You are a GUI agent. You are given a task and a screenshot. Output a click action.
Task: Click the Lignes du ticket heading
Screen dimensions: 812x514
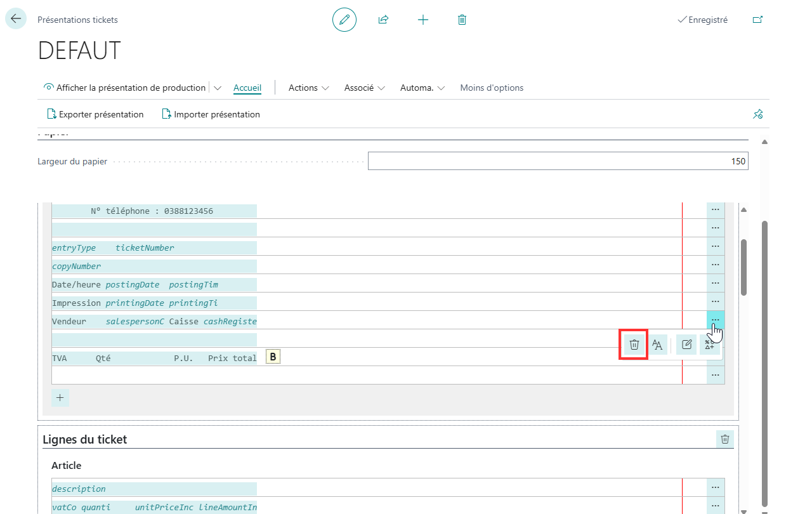coord(85,439)
